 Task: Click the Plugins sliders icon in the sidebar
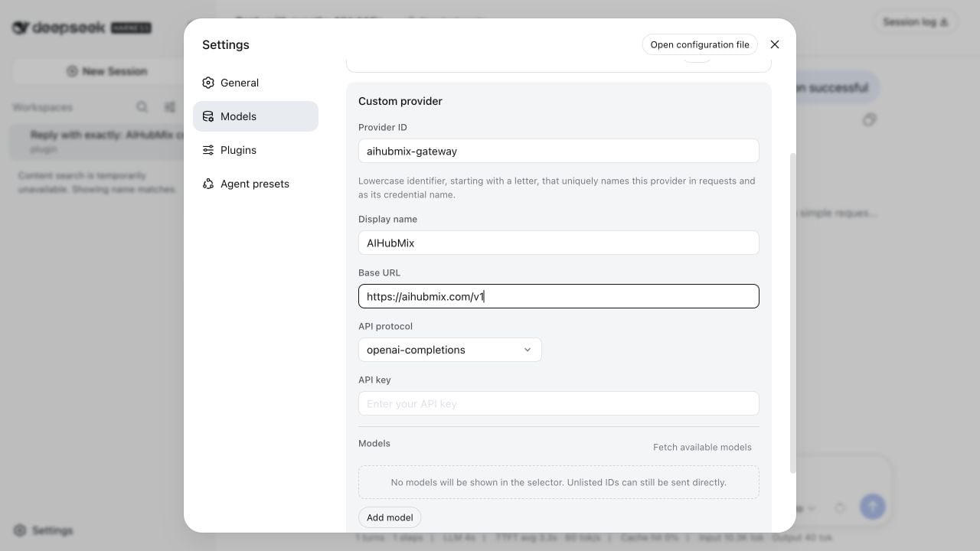click(208, 150)
